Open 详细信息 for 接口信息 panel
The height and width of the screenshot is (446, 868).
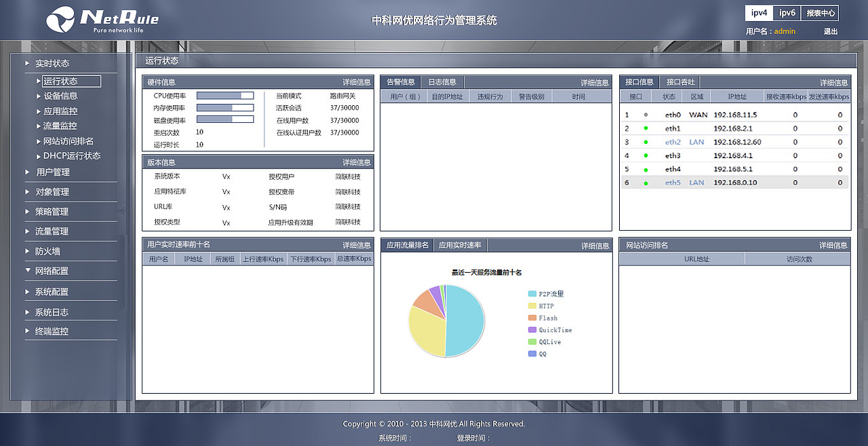(x=834, y=83)
